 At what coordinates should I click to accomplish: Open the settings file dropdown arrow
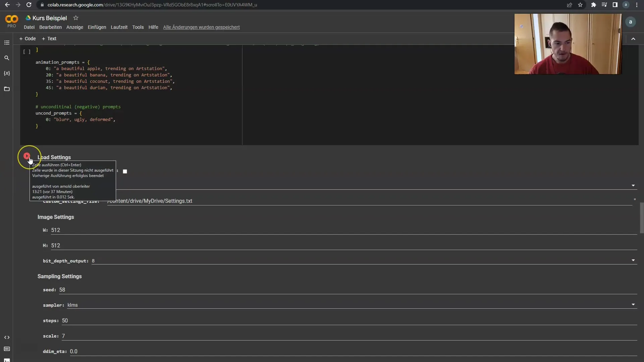[633, 185]
